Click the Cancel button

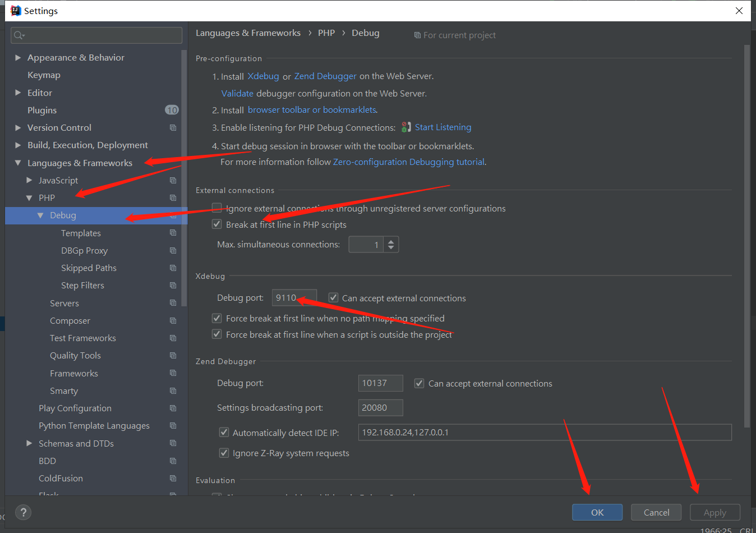pyautogui.click(x=656, y=512)
